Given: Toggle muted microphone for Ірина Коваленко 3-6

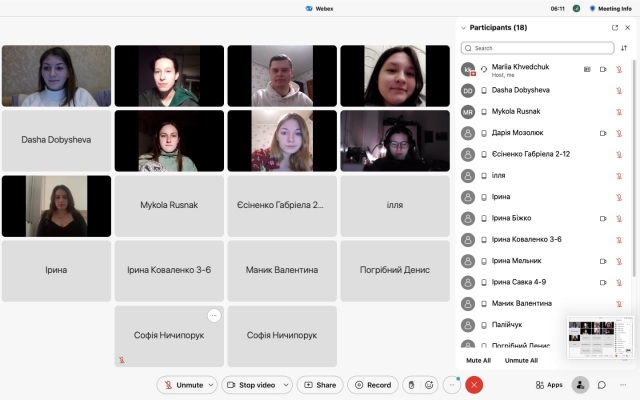Looking at the screenshot, I should (619, 240).
